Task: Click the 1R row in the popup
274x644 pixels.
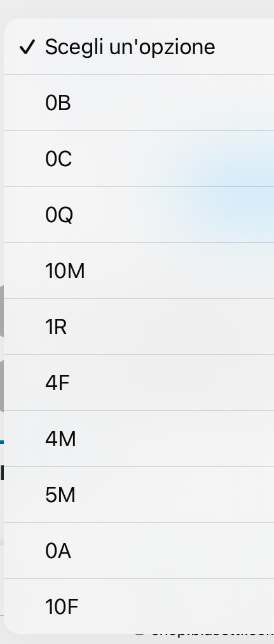Action: click(x=139, y=326)
